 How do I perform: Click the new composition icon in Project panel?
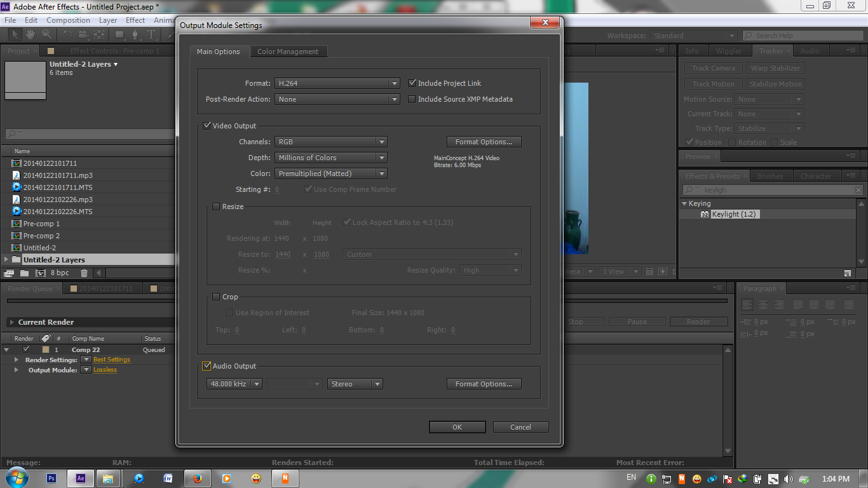(41, 273)
